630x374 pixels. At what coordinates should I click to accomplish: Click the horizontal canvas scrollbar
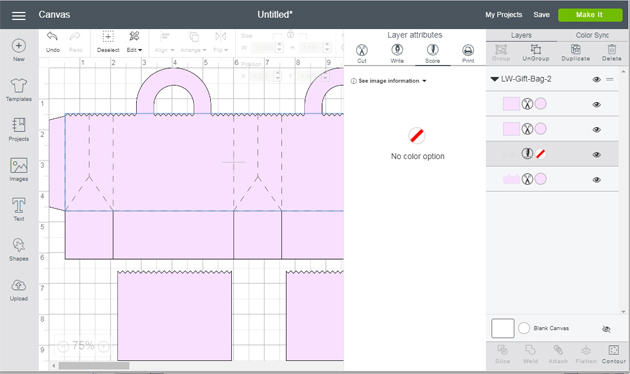click(94, 366)
